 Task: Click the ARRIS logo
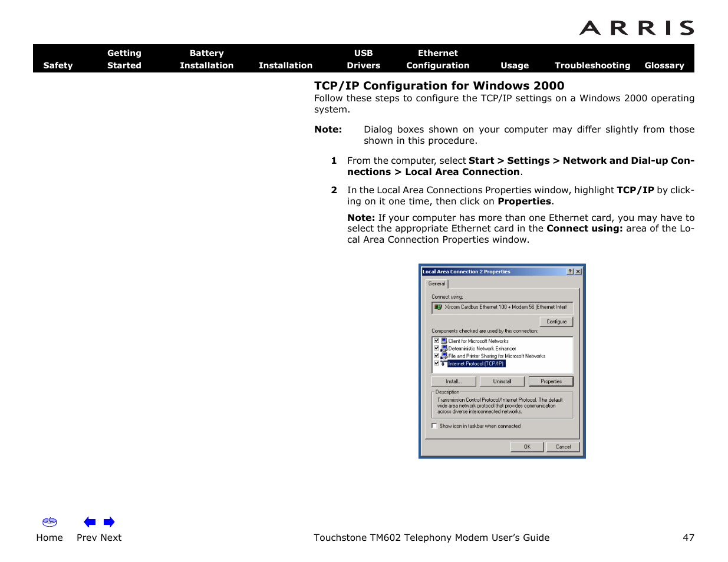point(637,28)
